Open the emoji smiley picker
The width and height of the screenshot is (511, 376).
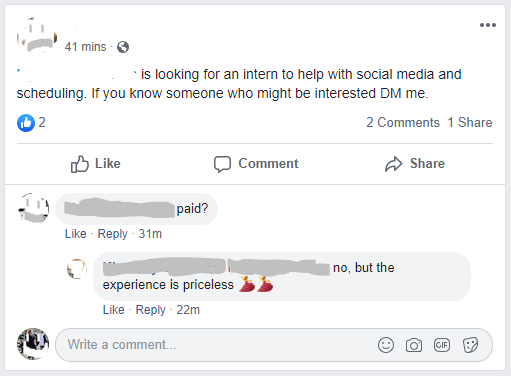pyautogui.click(x=386, y=345)
